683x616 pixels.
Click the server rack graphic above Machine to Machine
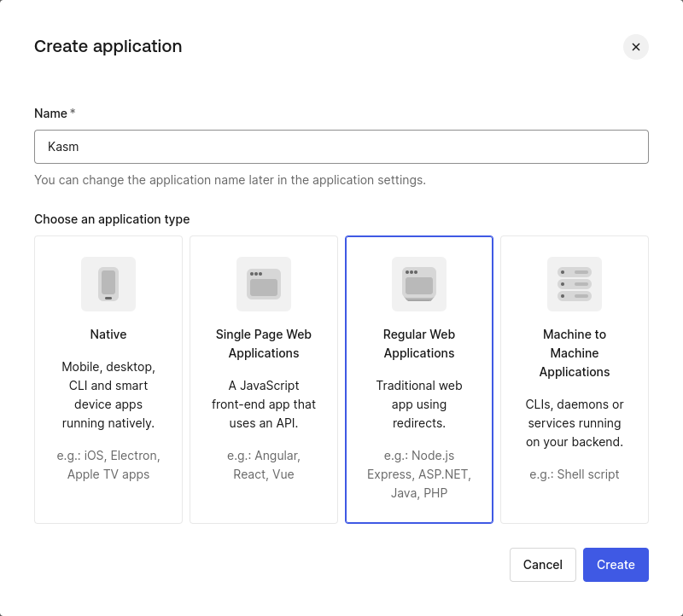pyautogui.click(x=574, y=284)
